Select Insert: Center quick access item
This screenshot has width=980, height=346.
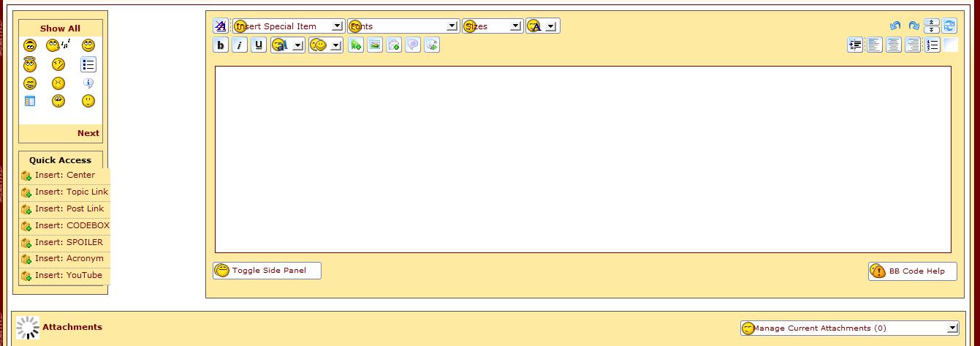pyautogui.click(x=64, y=176)
